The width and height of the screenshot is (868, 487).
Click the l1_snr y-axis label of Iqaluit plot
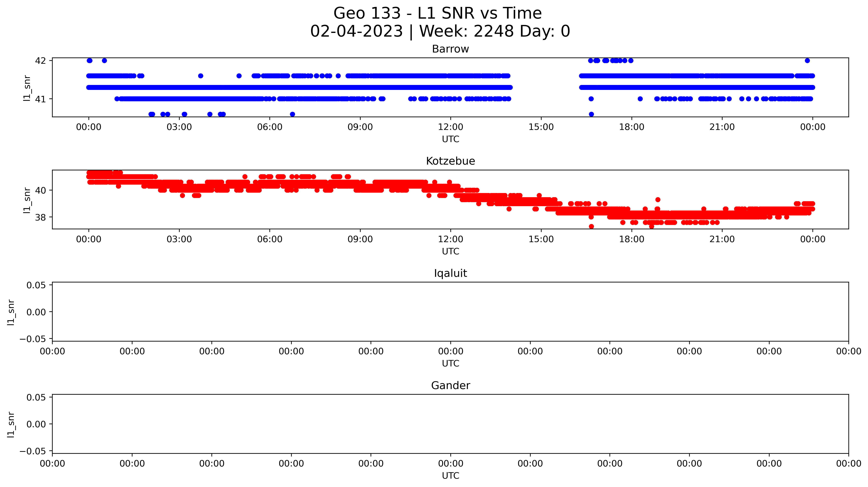pyautogui.click(x=11, y=312)
